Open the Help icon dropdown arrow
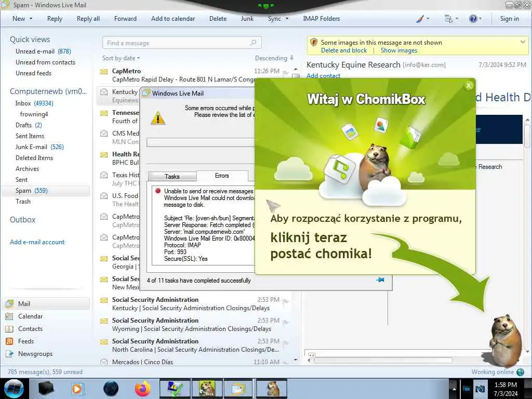 point(480,19)
